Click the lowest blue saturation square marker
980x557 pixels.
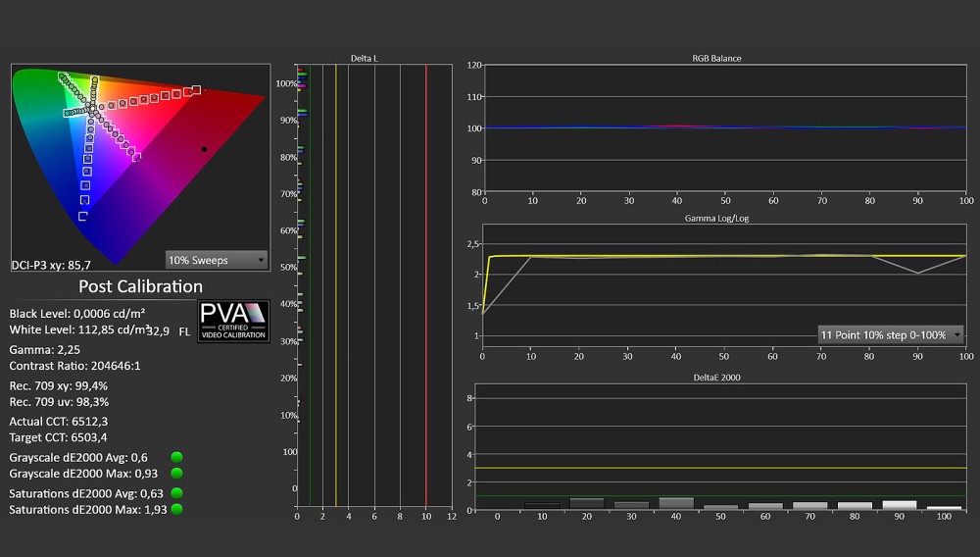(x=82, y=217)
